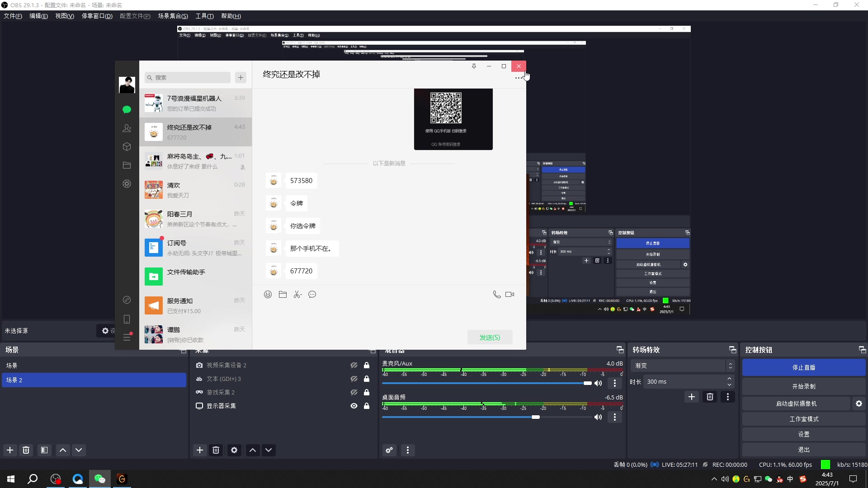Click send file folder icon in chat
This screenshot has height=488, width=868.
283,295
